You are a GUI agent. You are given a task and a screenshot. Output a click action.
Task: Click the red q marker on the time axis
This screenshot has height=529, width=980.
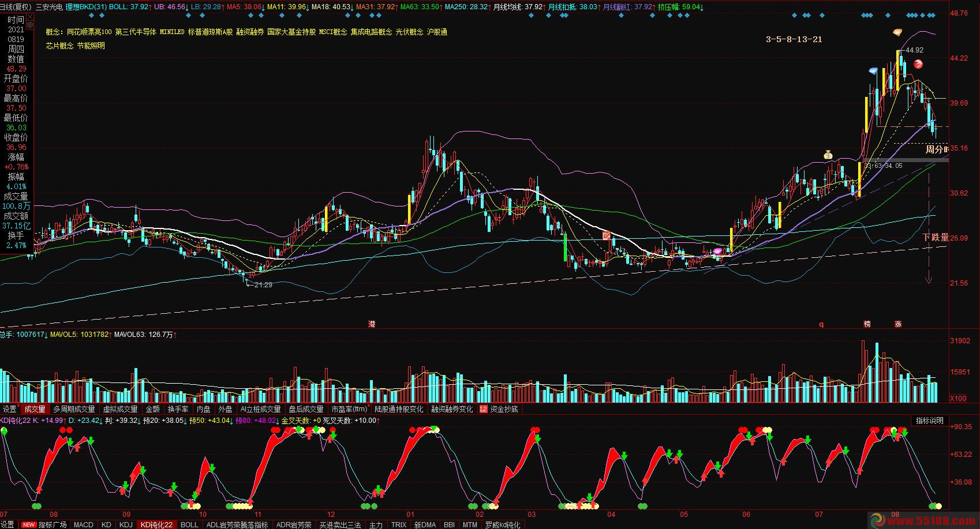[x=821, y=324]
